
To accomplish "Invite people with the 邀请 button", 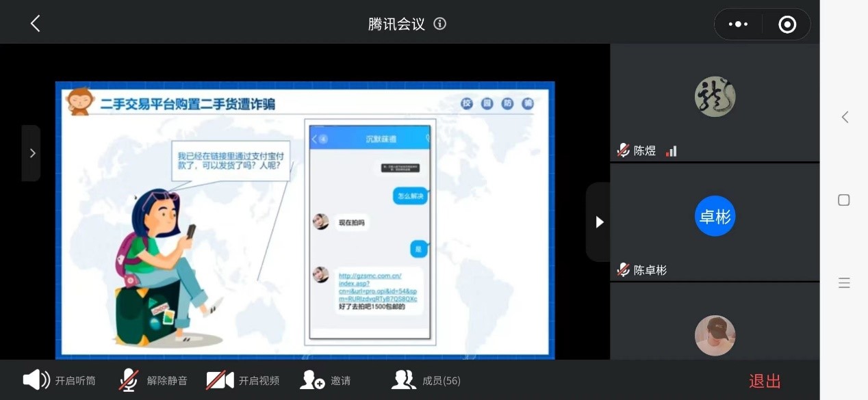I will coord(325,380).
